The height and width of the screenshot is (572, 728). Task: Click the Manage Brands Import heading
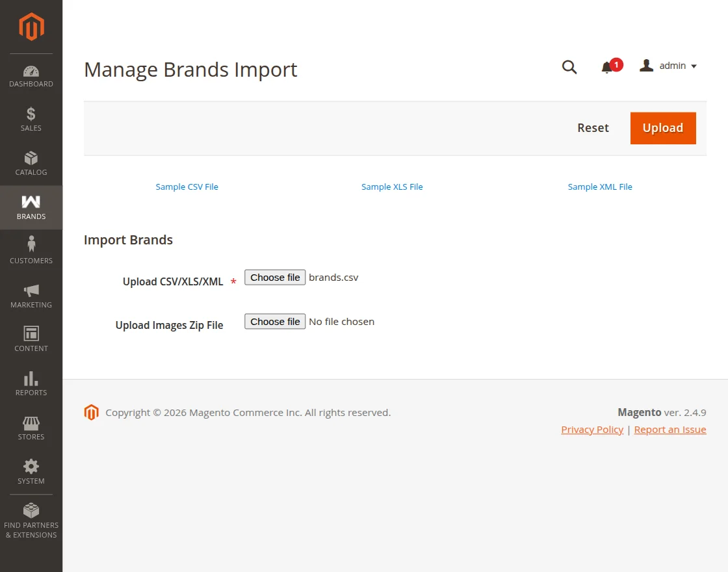[190, 70]
